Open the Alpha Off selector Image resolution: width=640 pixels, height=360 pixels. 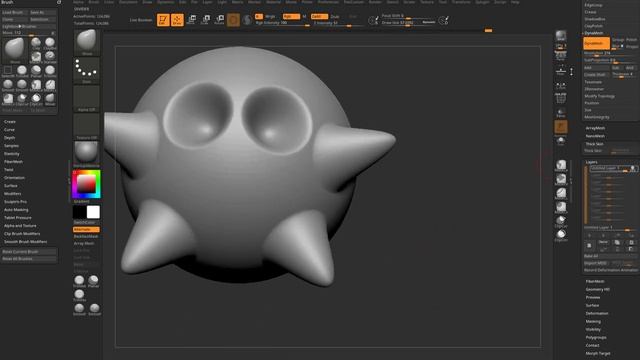point(87,98)
